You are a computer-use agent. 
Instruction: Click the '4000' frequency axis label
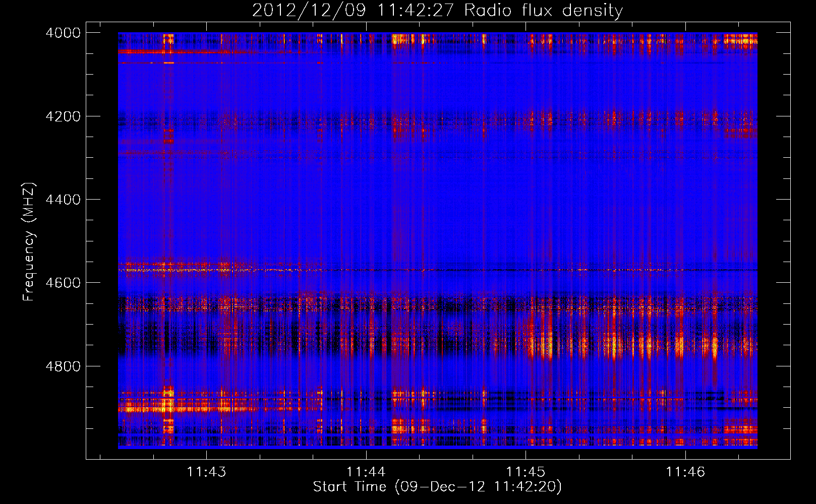pos(63,33)
